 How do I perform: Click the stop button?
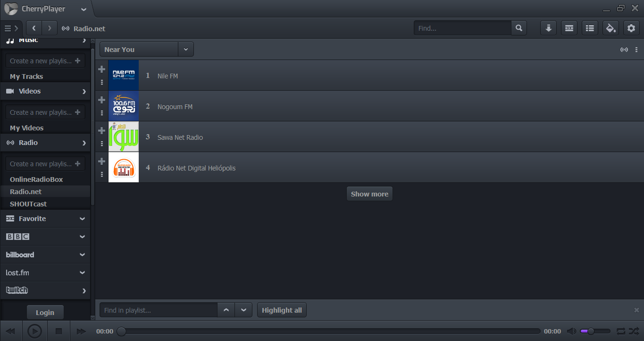click(x=59, y=331)
